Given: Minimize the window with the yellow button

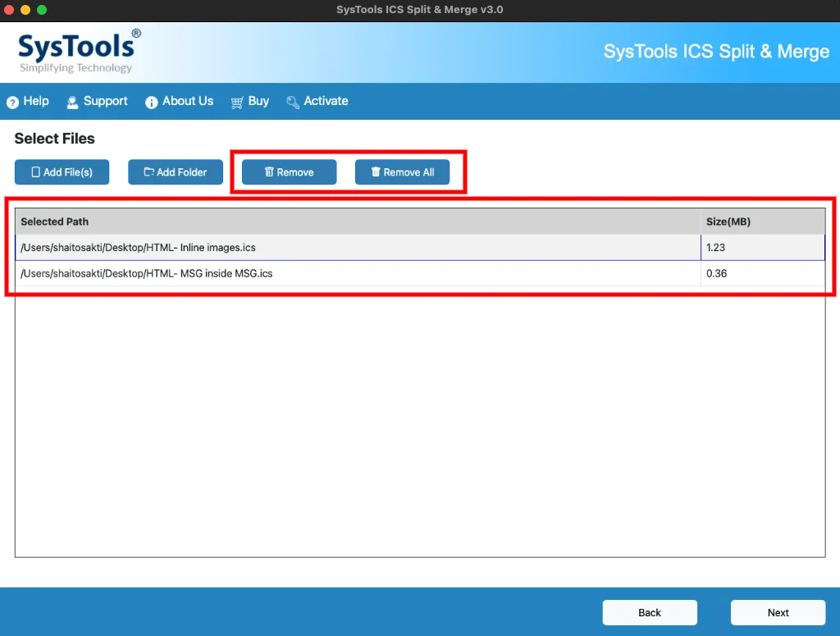Looking at the screenshot, I should coord(25,10).
